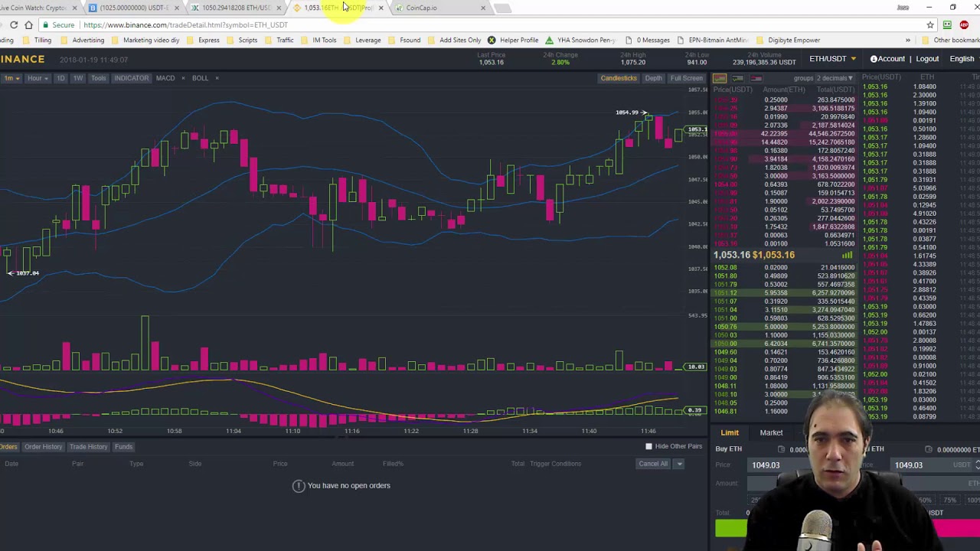The height and width of the screenshot is (551, 980).
Task: Select the 1W chart interval
Action: (x=78, y=78)
